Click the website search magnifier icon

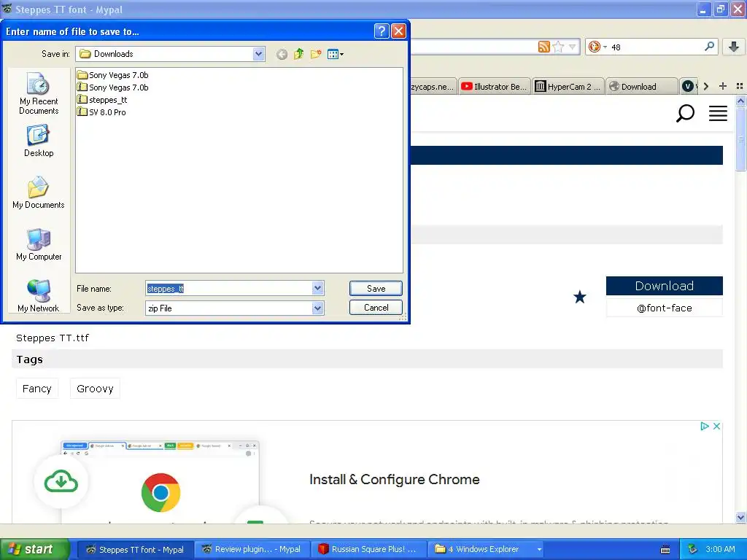(685, 113)
